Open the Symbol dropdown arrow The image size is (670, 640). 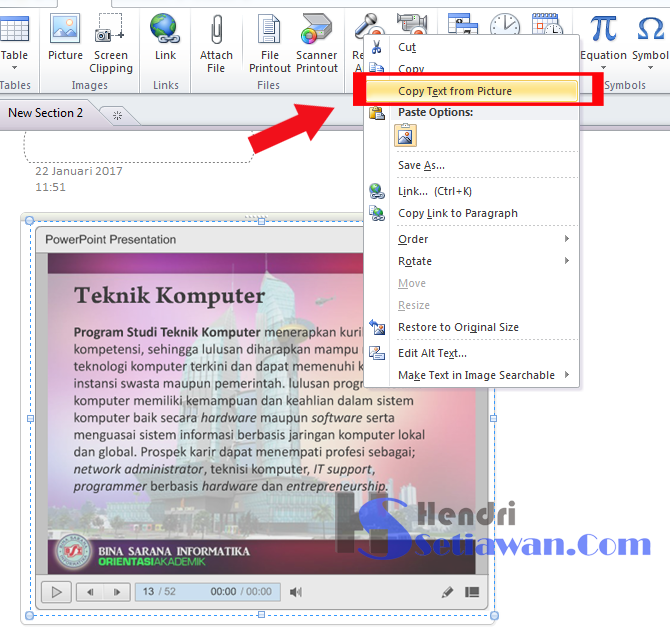point(650,68)
